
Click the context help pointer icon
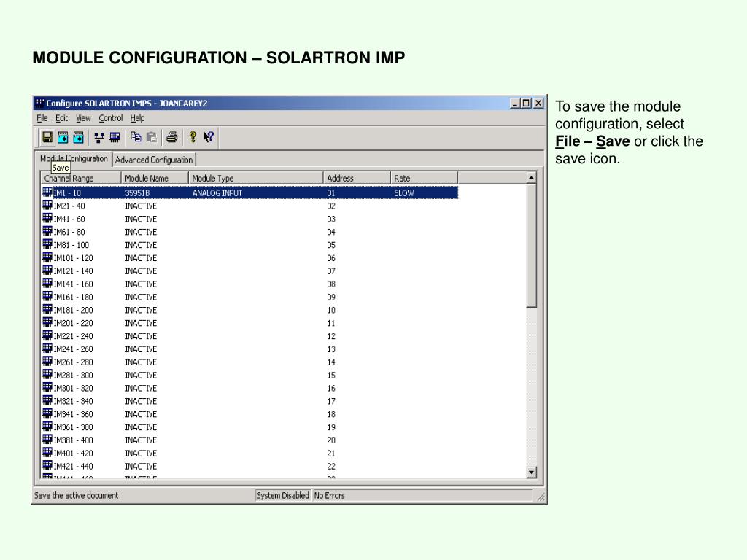click(x=208, y=137)
